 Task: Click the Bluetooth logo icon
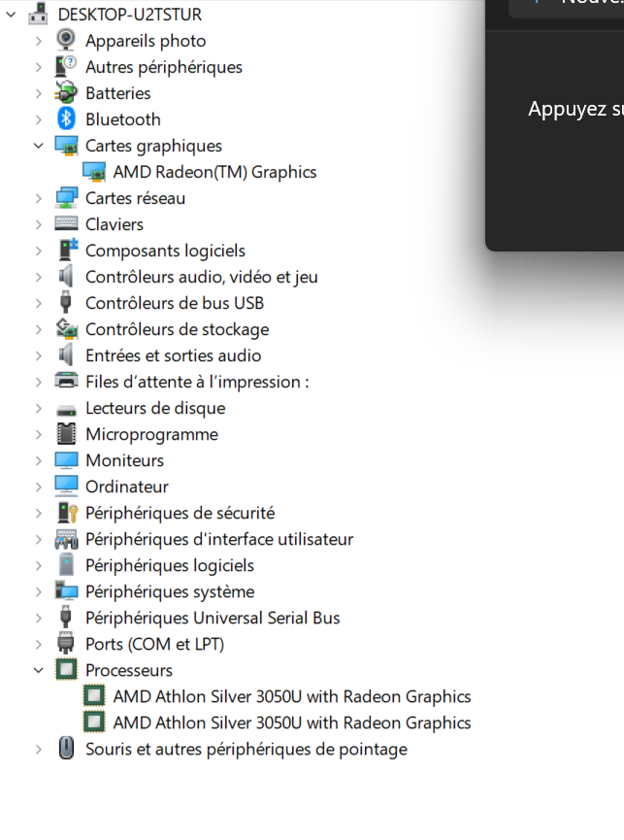(66, 118)
